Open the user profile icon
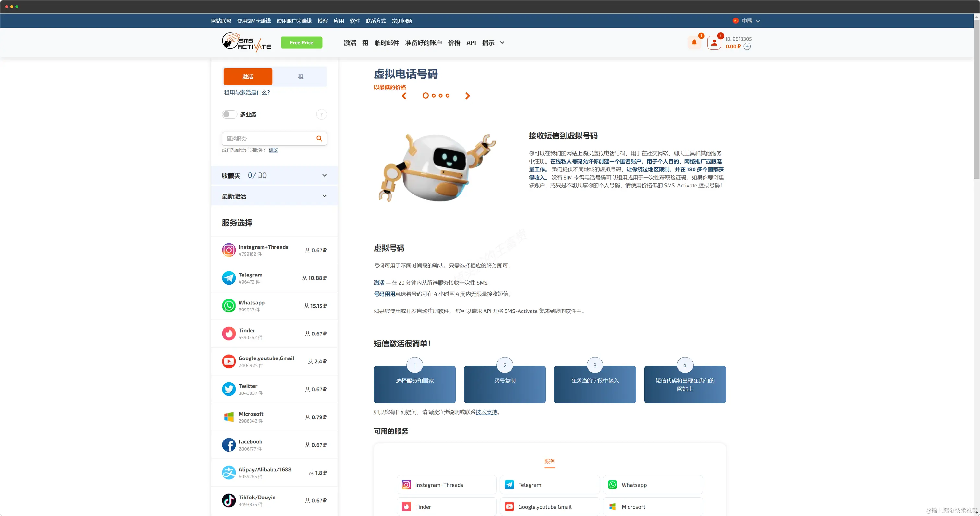The height and width of the screenshot is (516, 980). [714, 42]
